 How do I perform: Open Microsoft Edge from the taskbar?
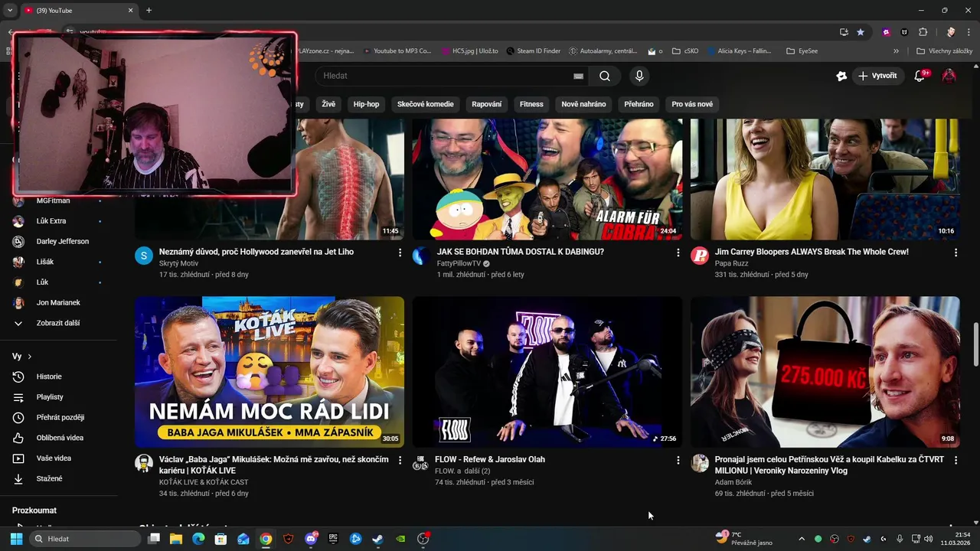pyautogui.click(x=198, y=539)
